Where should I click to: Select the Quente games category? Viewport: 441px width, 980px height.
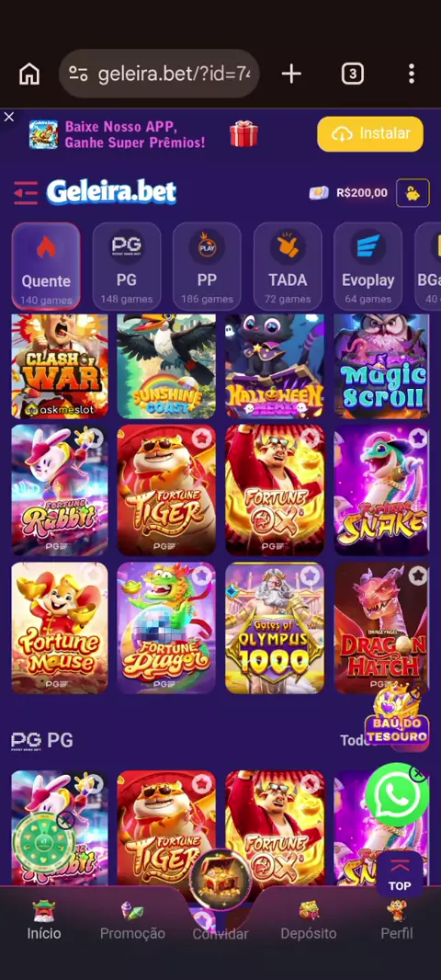pyautogui.click(x=46, y=267)
